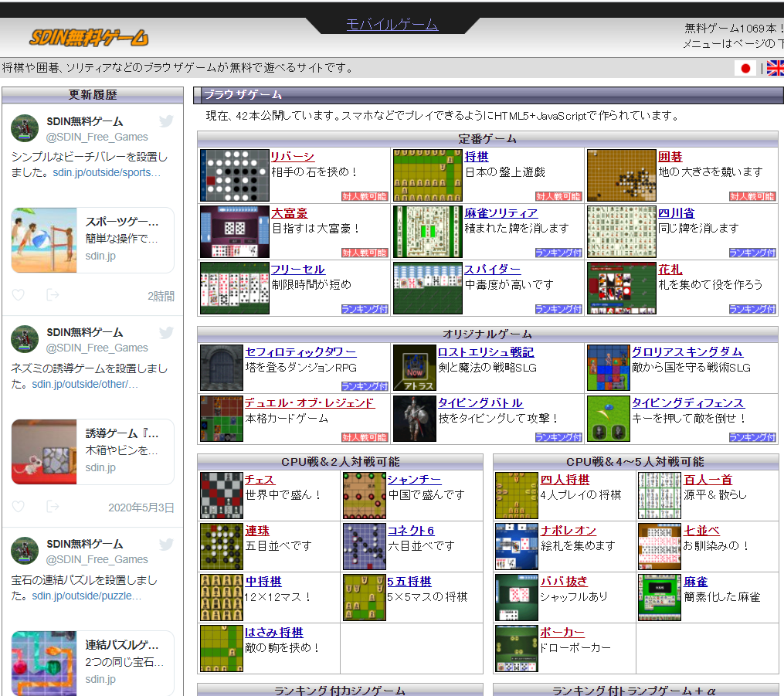Open グロリアスキングダム link
Image resolution: width=784 pixels, height=696 pixels.
tap(687, 352)
